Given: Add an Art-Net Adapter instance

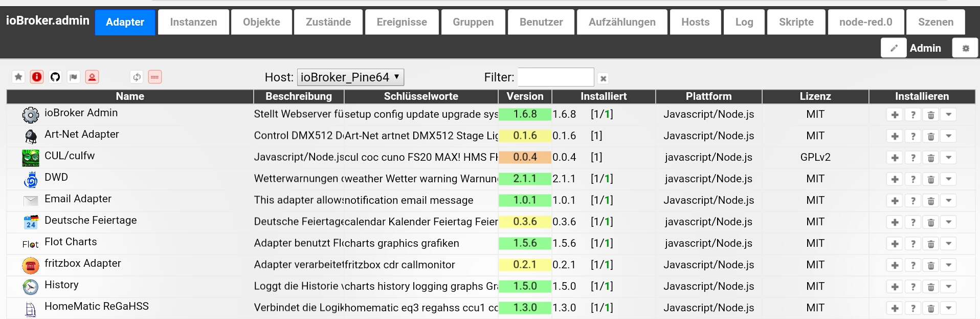Looking at the screenshot, I should [x=895, y=136].
